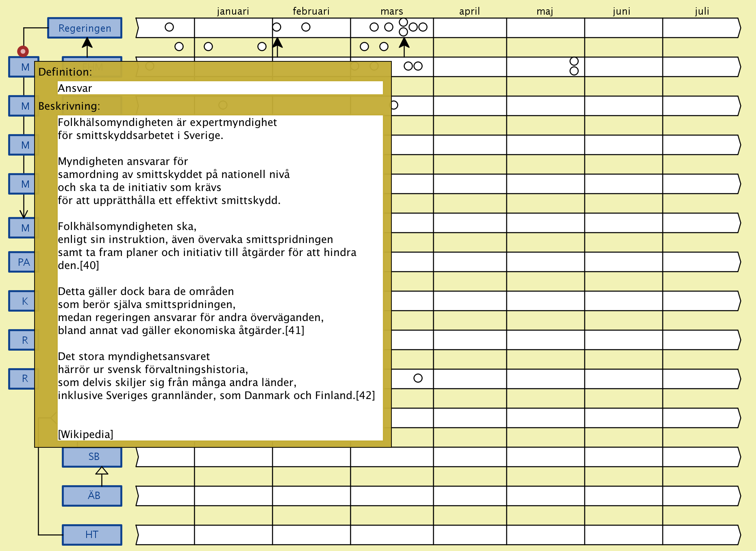
Task: Click the juni month header
Action: click(621, 11)
